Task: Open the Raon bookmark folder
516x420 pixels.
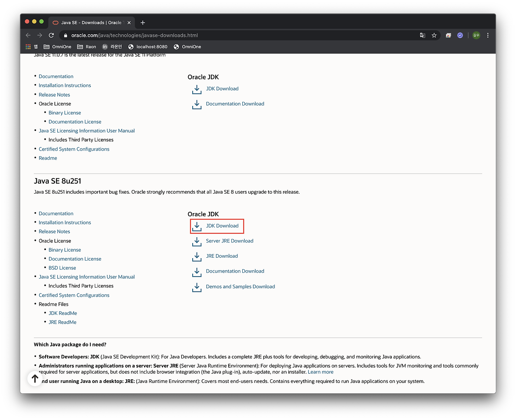Action: (87, 47)
